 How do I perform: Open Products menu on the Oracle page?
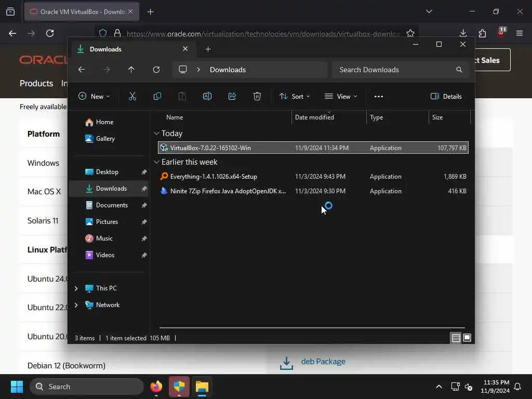(x=36, y=84)
